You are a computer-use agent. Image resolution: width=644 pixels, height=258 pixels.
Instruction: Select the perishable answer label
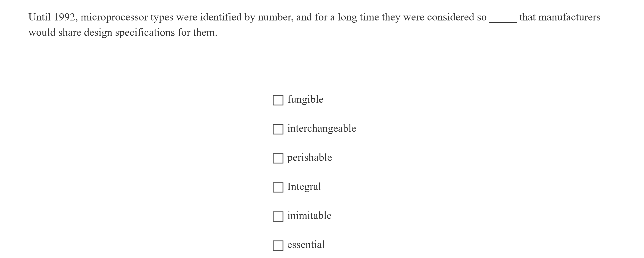coord(310,158)
